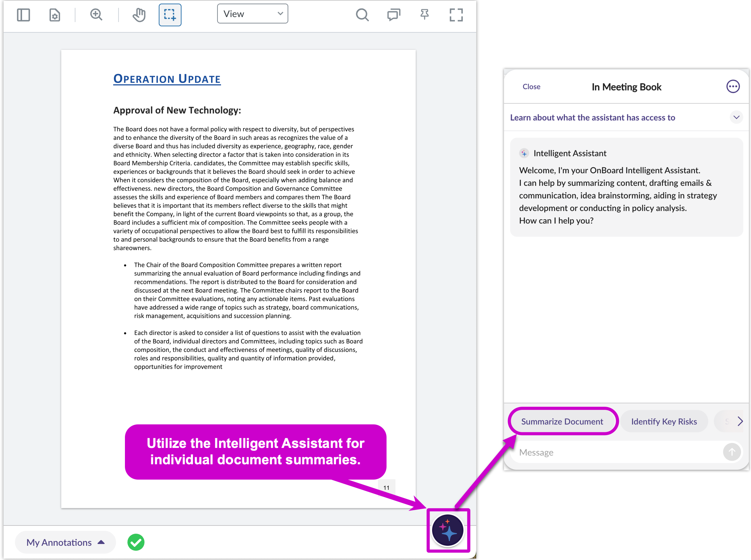Toggle the area selection tool
751x560 pixels.
170,15
